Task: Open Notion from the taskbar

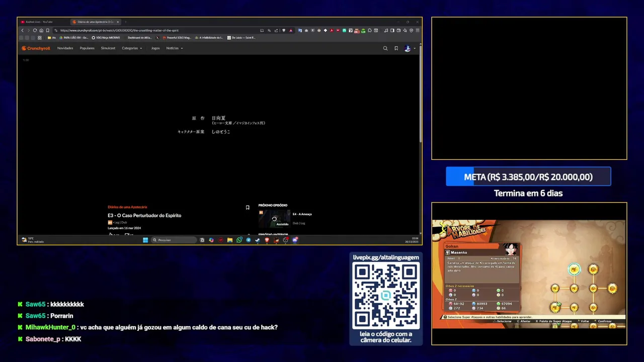Action: point(202,240)
